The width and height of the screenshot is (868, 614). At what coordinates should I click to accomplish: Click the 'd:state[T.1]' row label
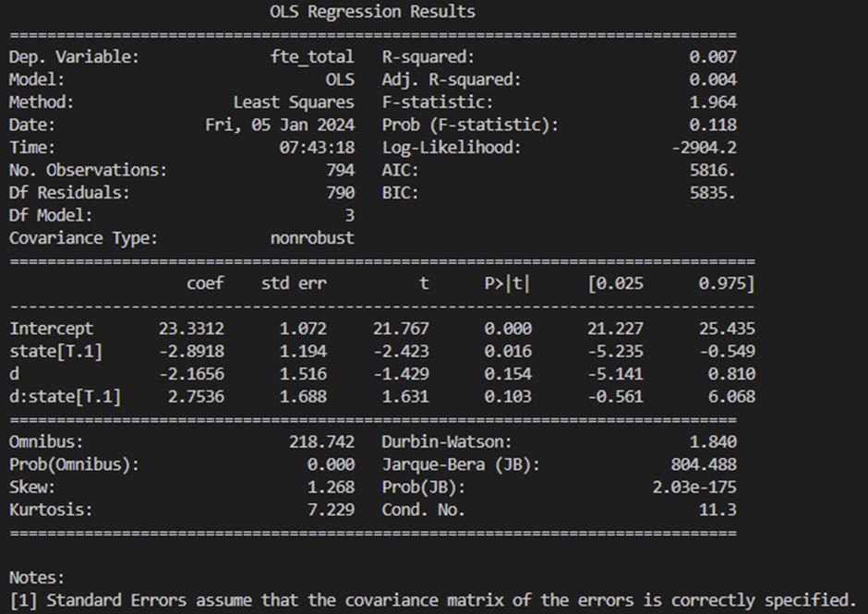point(65,397)
